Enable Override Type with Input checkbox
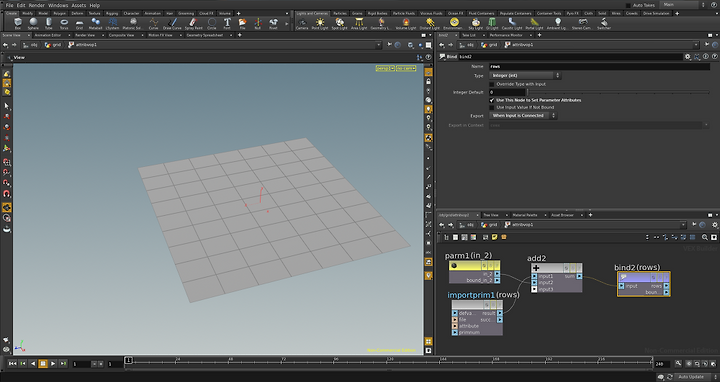The width and height of the screenshot is (720, 382). [x=492, y=84]
